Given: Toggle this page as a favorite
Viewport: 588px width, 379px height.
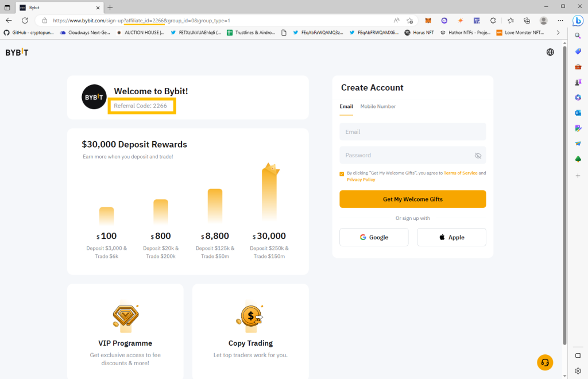Looking at the screenshot, I should click(x=409, y=20).
